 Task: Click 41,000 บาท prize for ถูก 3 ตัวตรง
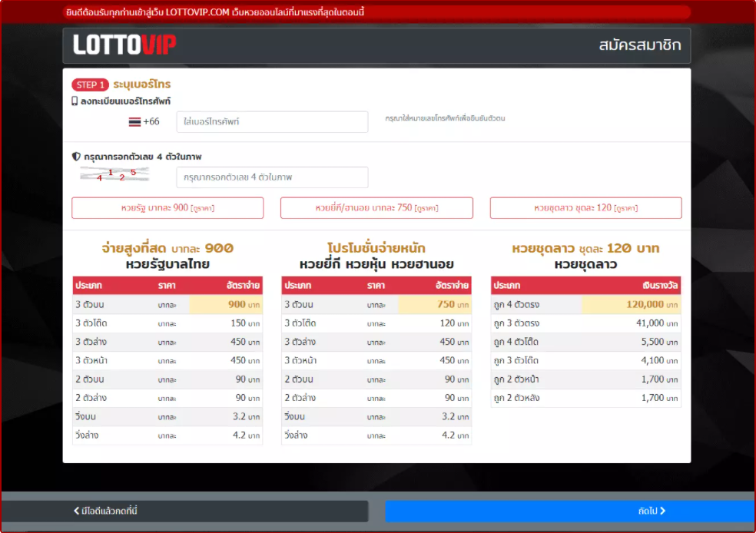click(657, 323)
